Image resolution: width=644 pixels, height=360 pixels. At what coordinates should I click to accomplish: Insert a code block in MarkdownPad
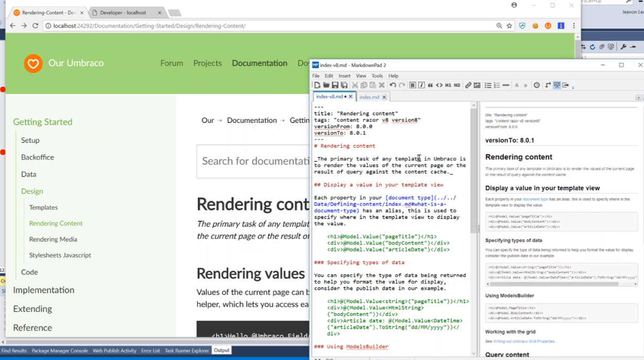[439, 85]
